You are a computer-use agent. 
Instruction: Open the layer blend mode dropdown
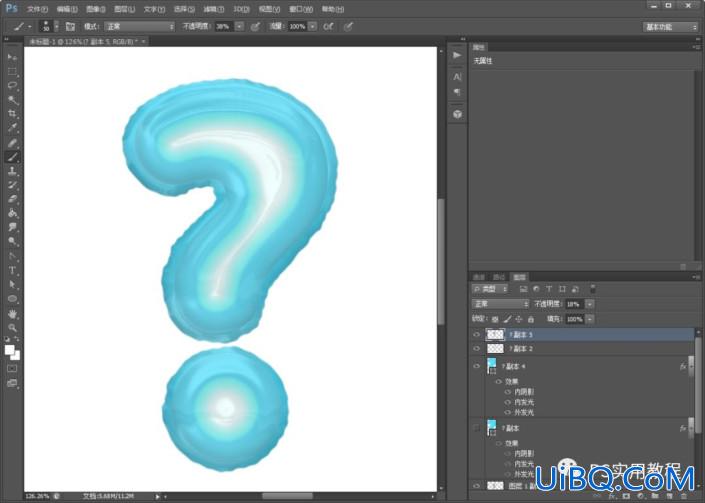500,304
